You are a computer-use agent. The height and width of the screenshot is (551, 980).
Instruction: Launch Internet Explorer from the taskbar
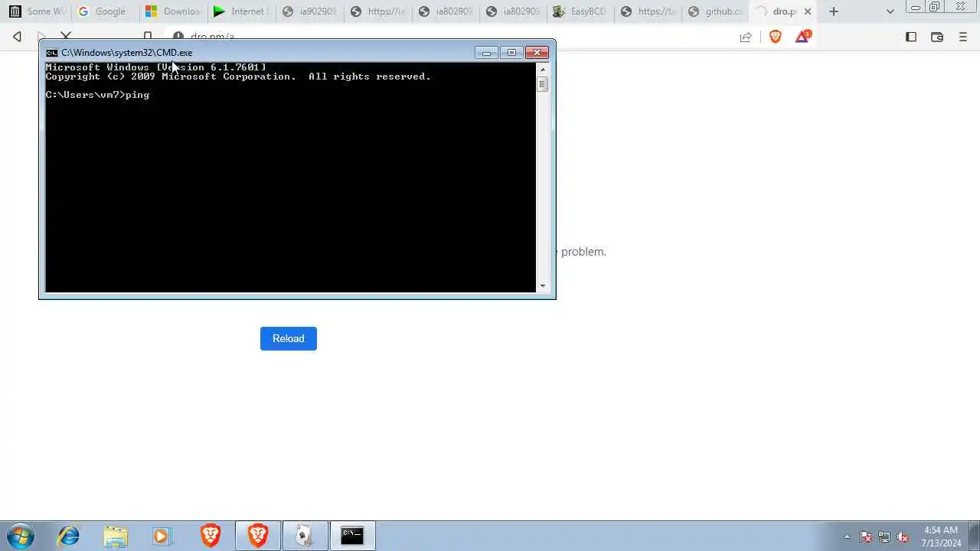(x=68, y=536)
